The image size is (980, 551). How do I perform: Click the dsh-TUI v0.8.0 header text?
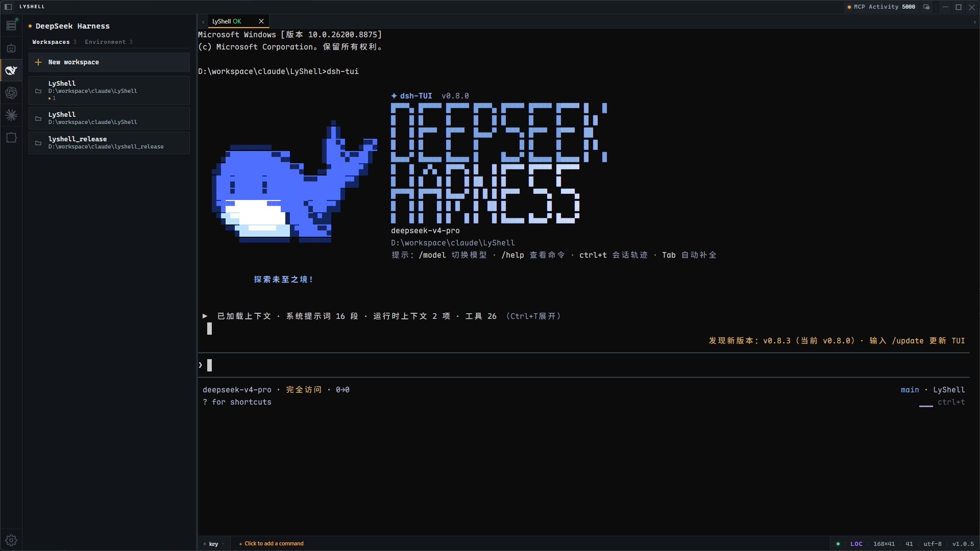pos(430,96)
